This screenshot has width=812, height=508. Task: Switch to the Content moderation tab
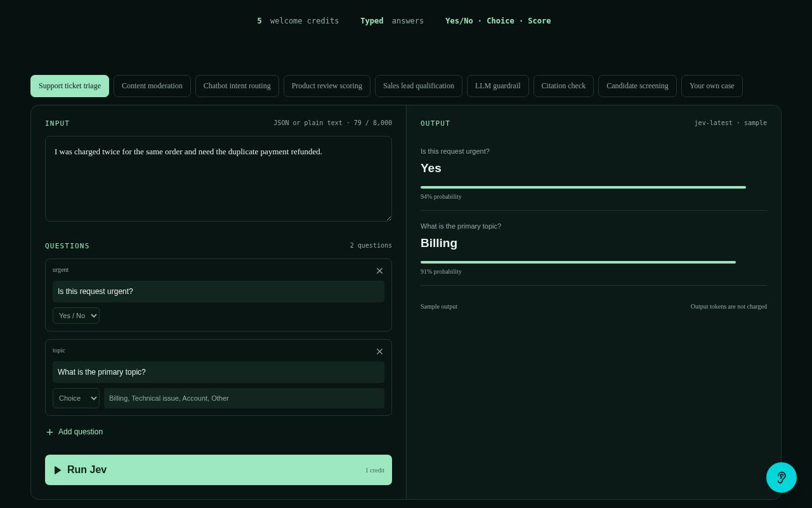(x=152, y=86)
